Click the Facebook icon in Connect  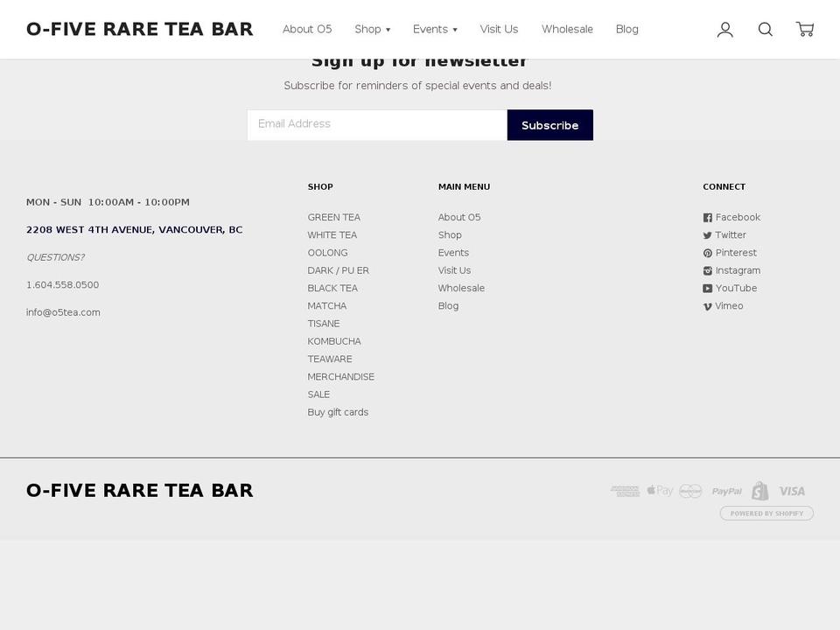[x=708, y=218]
